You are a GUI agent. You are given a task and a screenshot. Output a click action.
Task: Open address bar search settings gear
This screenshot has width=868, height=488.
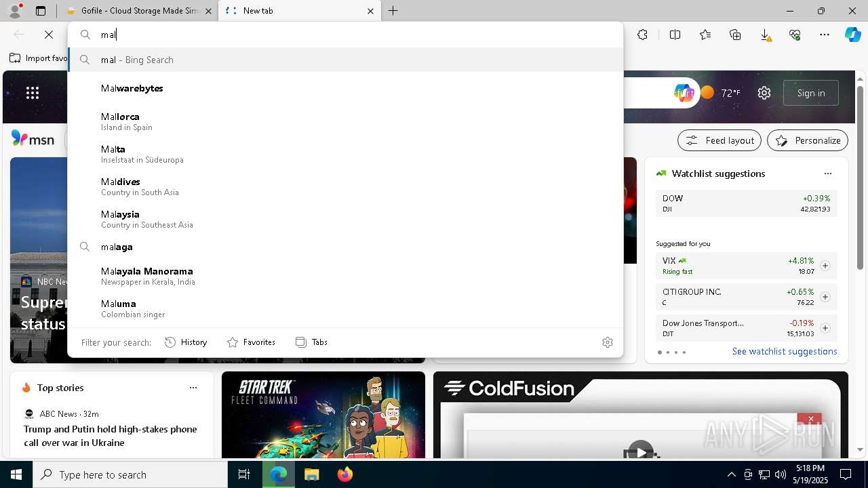(x=608, y=342)
